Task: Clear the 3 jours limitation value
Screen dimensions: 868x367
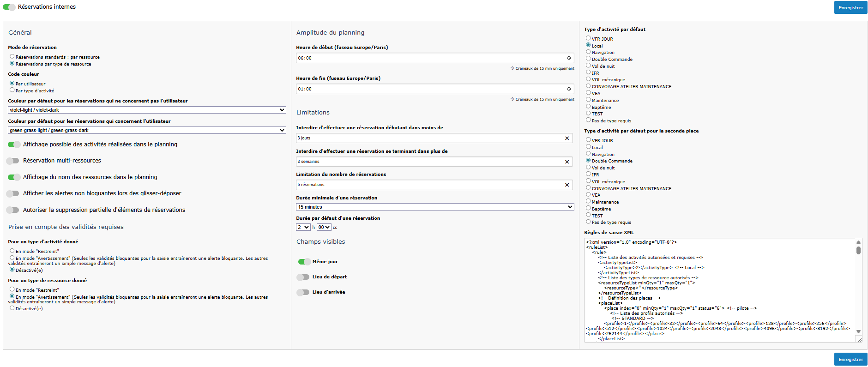Action: 567,138
